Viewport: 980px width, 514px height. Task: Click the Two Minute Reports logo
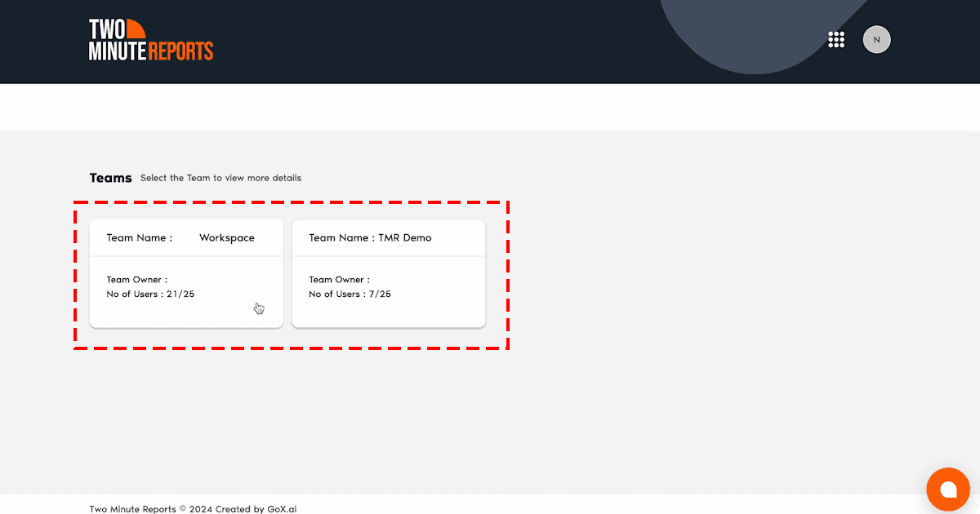pyautogui.click(x=150, y=41)
